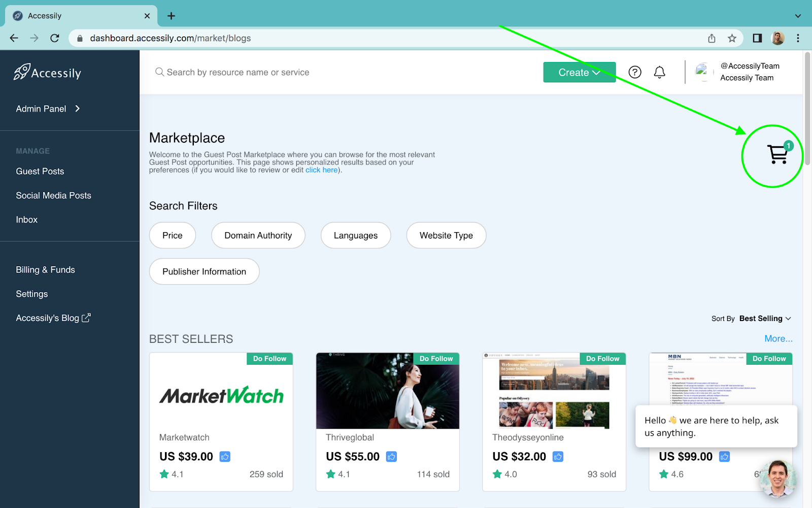Click the browser address bar URL
The image size is (812, 508).
pyautogui.click(x=171, y=38)
